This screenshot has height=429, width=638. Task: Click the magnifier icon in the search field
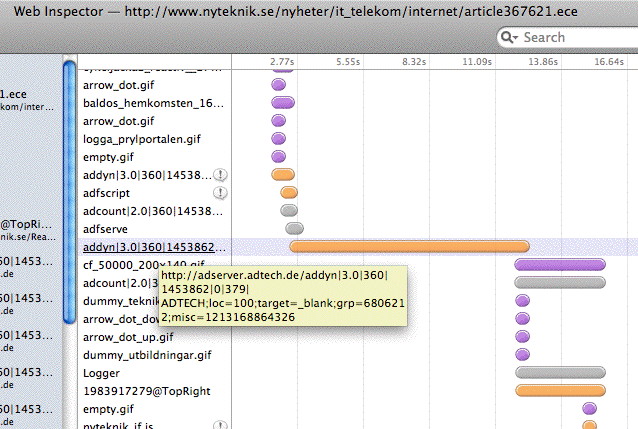point(511,37)
